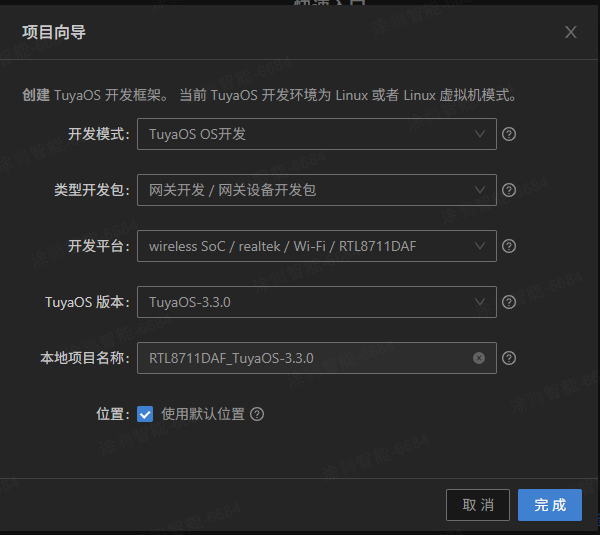Image resolution: width=600 pixels, height=535 pixels.
Task: Open help for TuyaOS 版本 field
Action: coord(509,302)
